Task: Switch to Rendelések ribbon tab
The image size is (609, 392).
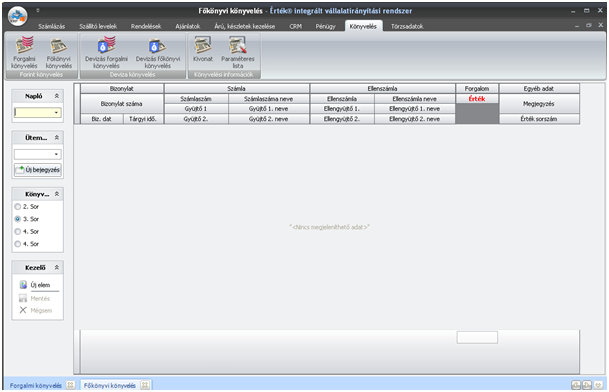Action: click(146, 26)
